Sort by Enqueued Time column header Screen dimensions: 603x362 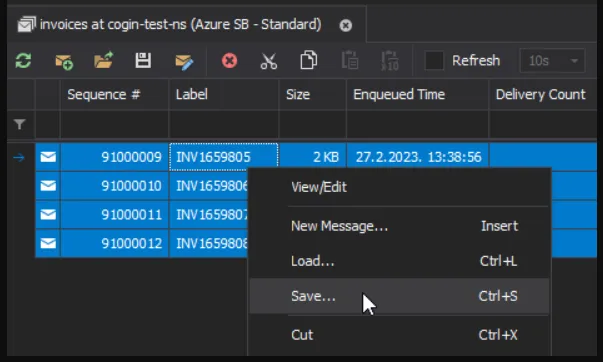click(x=417, y=95)
